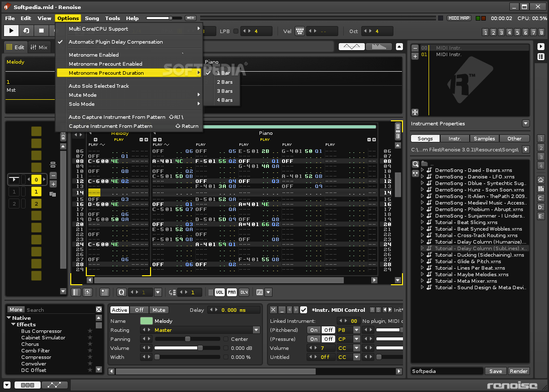This screenshot has height=392, width=549.
Task: Expand Instrument Properties dropdown arrow
Action: (x=525, y=123)
